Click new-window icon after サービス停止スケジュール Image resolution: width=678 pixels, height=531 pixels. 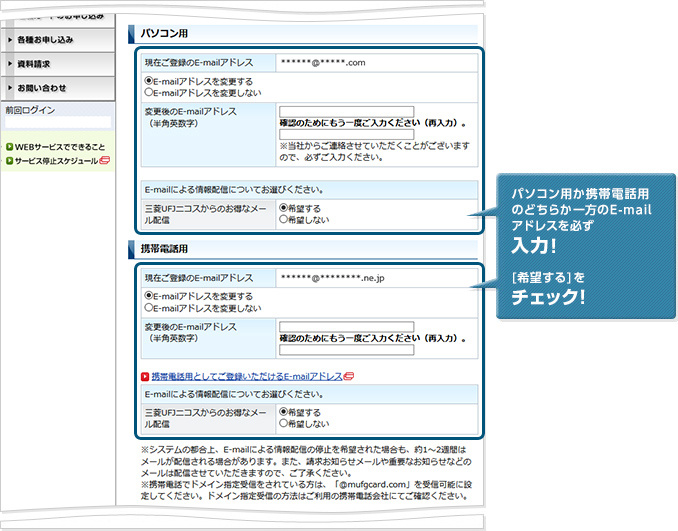[105, 161]
